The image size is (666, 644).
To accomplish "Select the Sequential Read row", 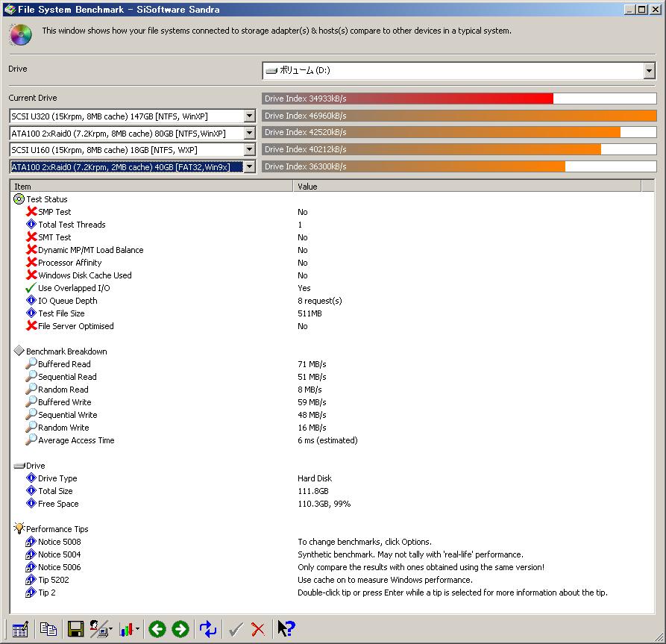I will pos(331,377).
